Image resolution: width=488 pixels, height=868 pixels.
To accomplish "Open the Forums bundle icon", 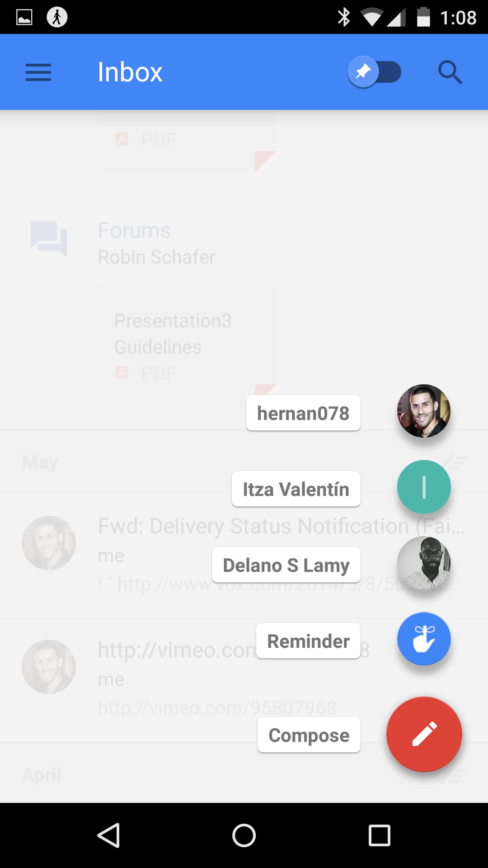I will coord(49,239).
